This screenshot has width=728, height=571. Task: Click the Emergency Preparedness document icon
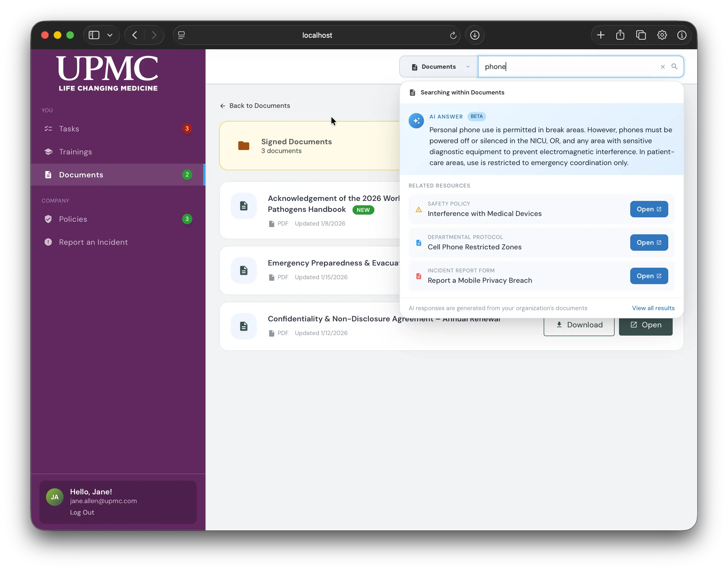(243, 270)
